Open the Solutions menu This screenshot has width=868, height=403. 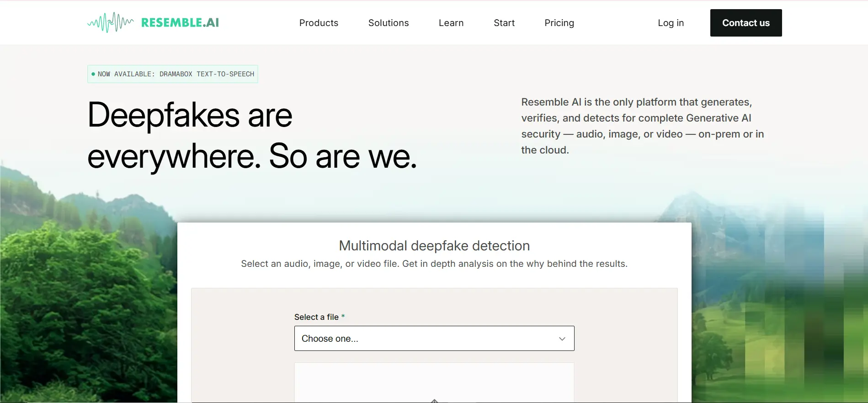tap(389, 23)
